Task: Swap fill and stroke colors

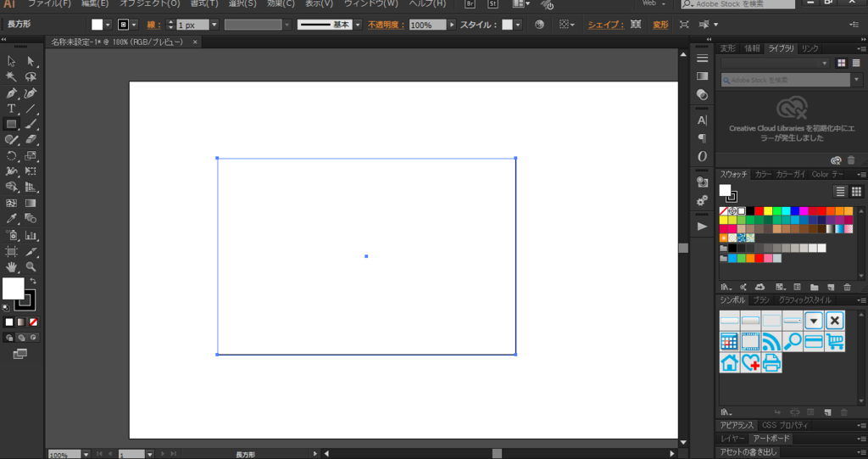Action: pyautogui.click(x=33, y=281)
